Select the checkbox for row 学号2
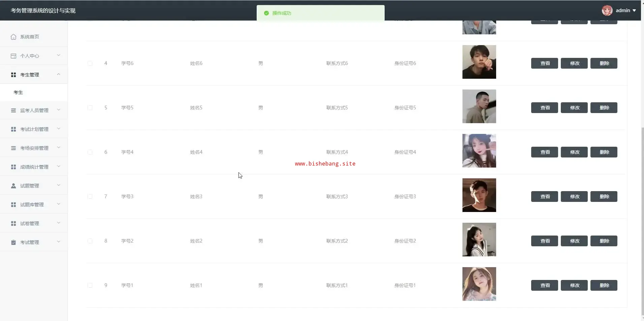Screen dimensions: 644x321 [x=90, y=241]
